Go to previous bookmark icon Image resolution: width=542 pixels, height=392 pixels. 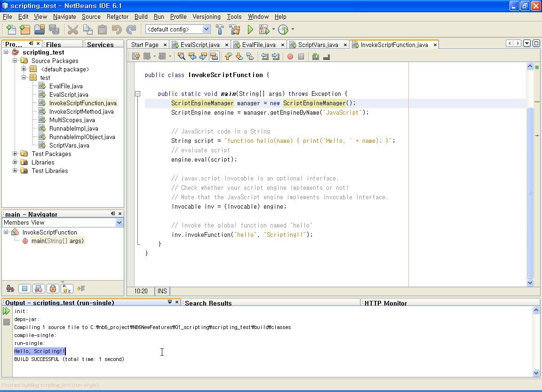228,56
